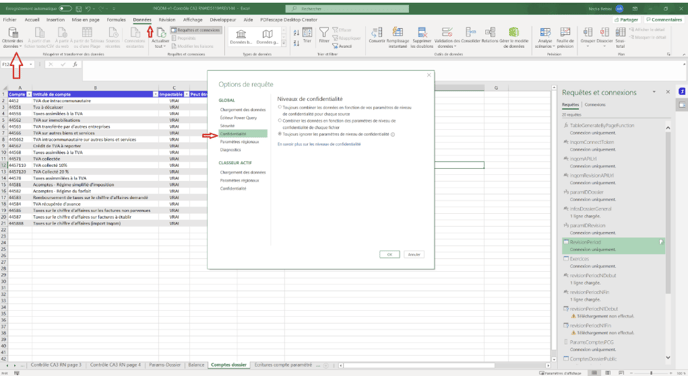Open 'En savoir plus sur les niveaux' link
The image size is (688, 376).
tap(319, 144)
